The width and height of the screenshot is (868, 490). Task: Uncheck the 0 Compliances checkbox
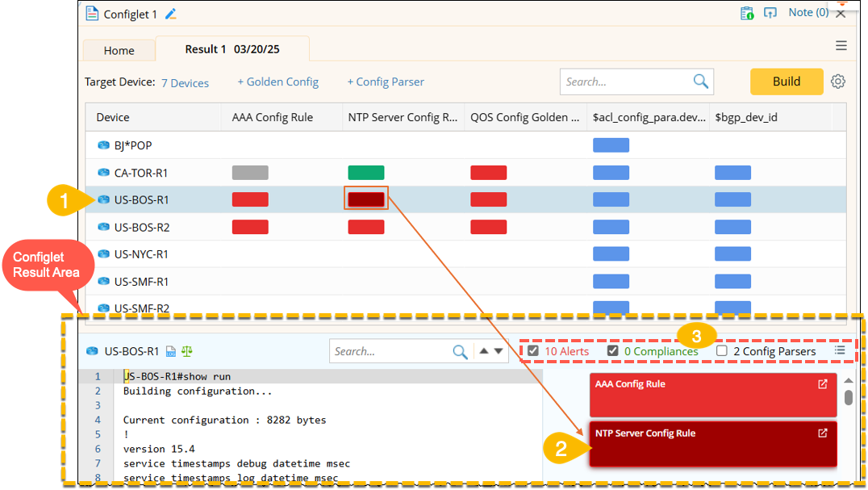(x=612, y=351)
